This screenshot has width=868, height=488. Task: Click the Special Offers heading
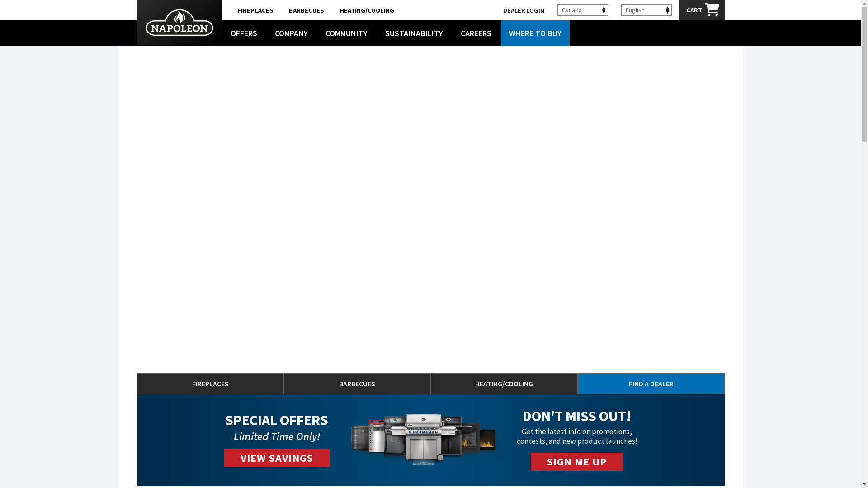(277, 420)
